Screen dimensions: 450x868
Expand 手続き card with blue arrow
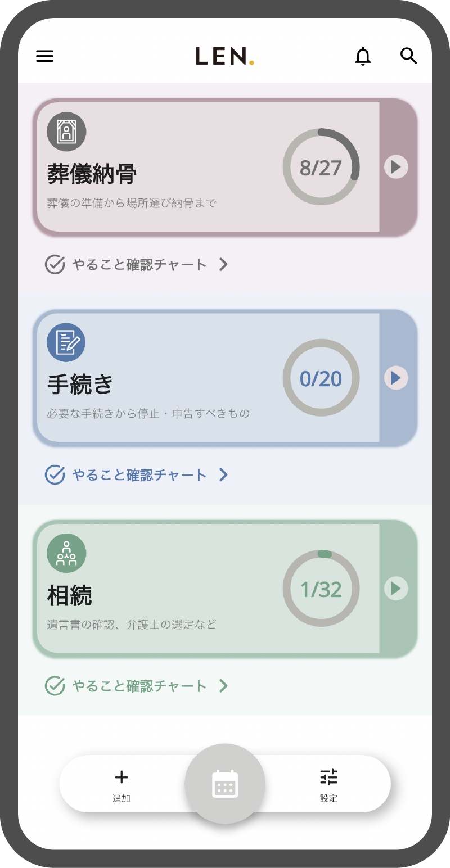396,377
